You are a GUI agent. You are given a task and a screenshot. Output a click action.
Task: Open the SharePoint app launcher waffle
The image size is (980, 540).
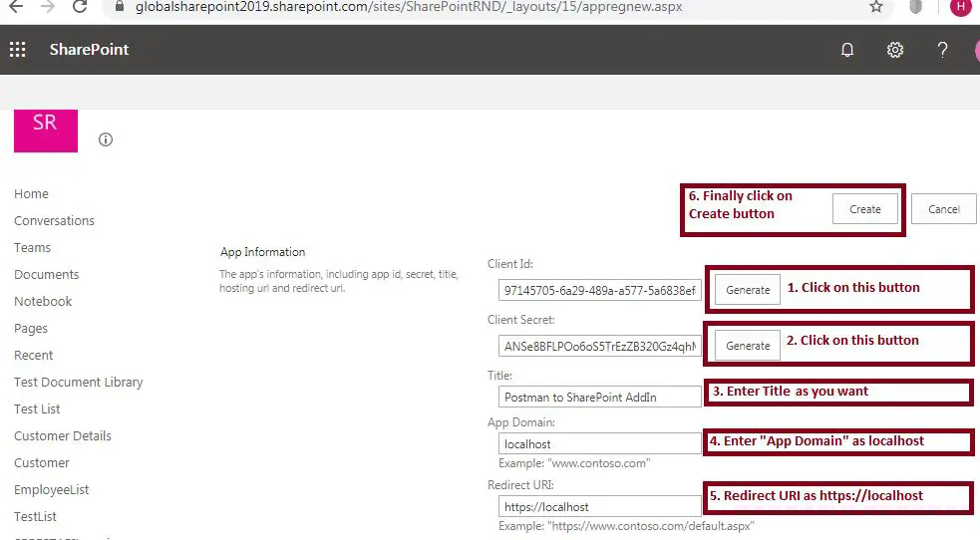coord(18,50)
